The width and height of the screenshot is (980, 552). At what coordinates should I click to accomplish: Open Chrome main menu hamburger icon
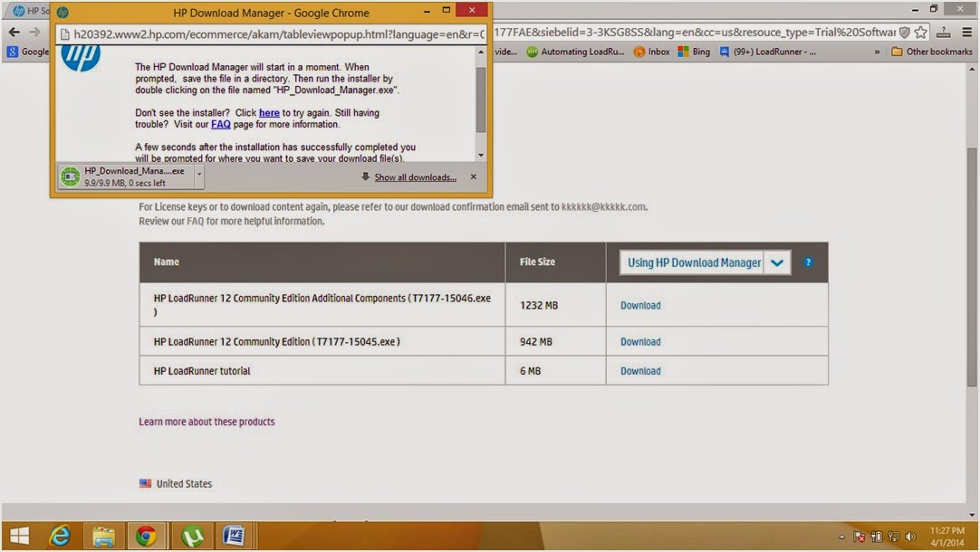click(967, 33)
